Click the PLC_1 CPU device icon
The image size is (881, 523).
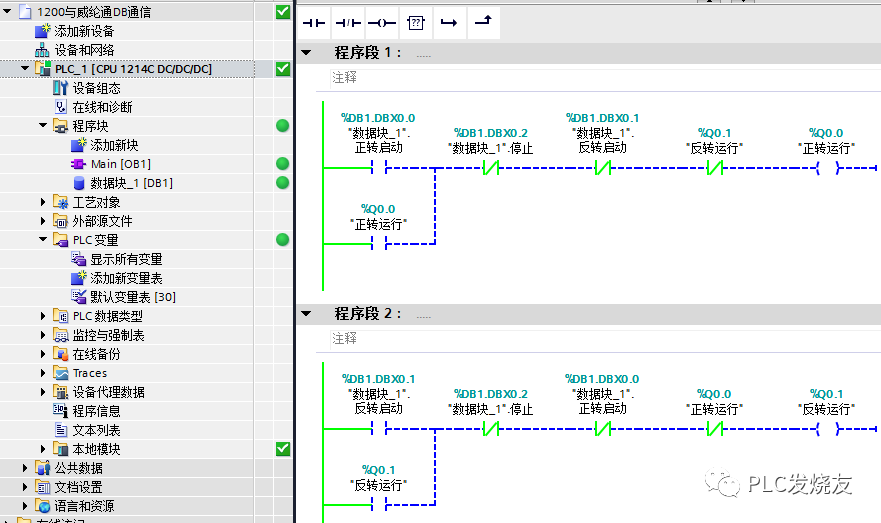pyautogui.click(x=43, y=69)
